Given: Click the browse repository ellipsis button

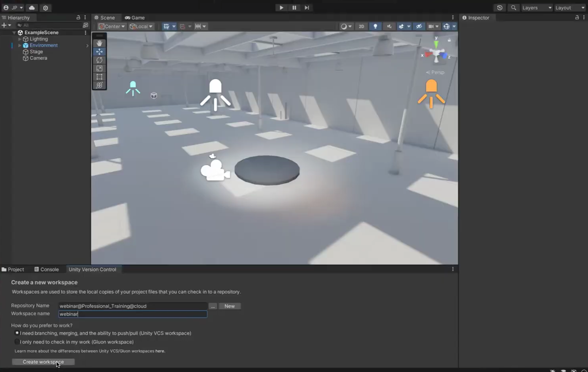Looking at the screenshot, I should tap(213, 306).
